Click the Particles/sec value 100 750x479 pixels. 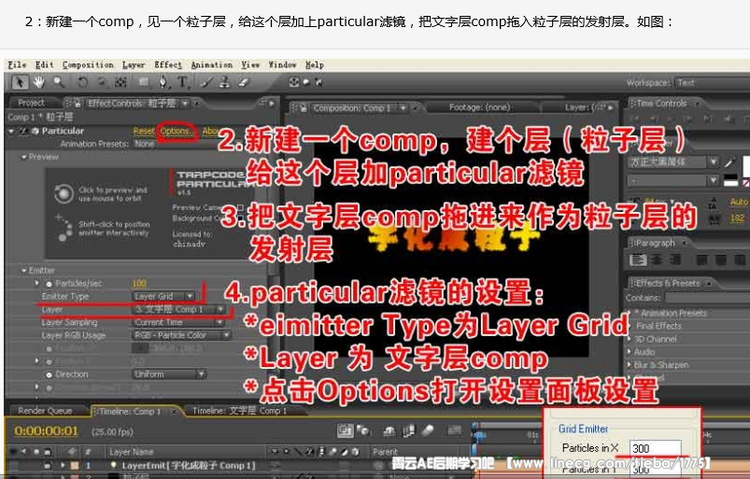139,283
